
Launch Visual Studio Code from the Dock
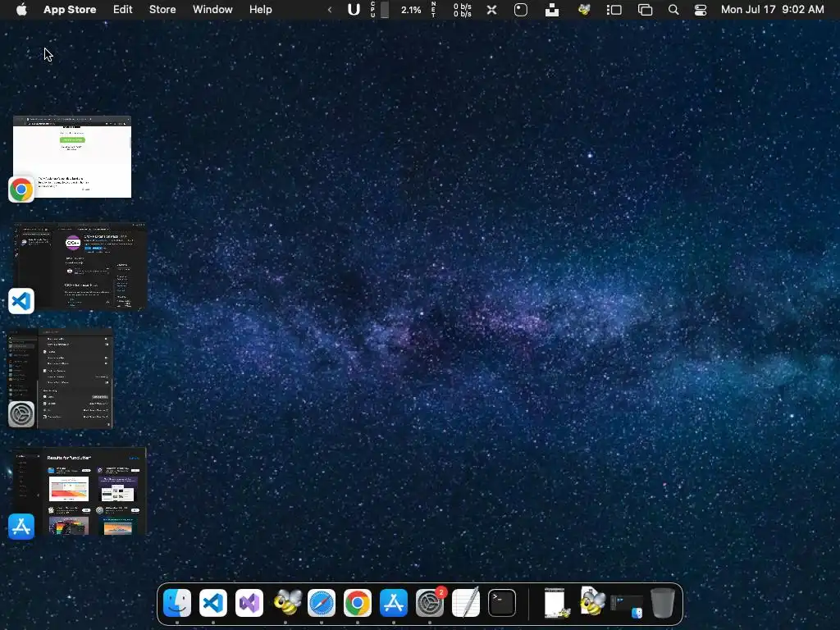point(213,603)
